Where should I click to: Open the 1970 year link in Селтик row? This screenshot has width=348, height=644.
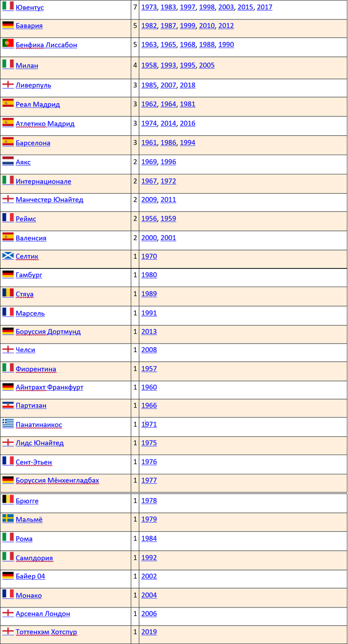[x=149, y=257]
